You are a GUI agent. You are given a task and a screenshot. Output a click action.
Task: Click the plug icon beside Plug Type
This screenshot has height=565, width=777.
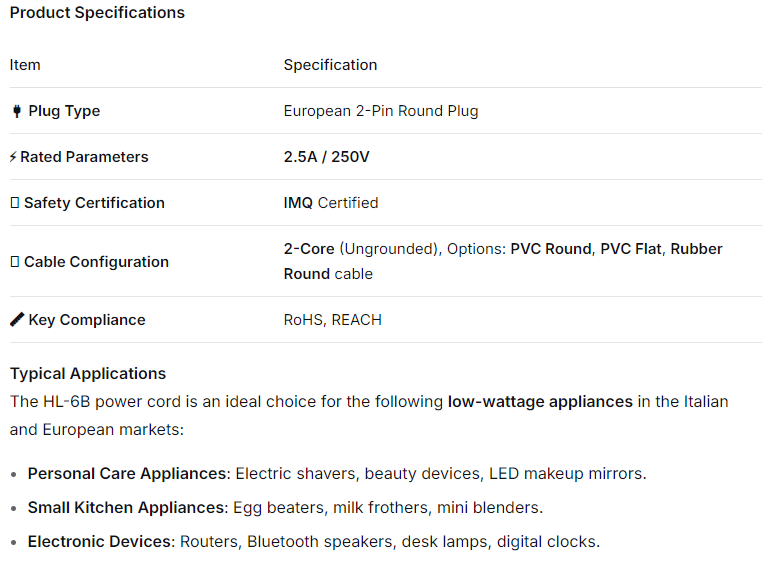coord(16,111)
